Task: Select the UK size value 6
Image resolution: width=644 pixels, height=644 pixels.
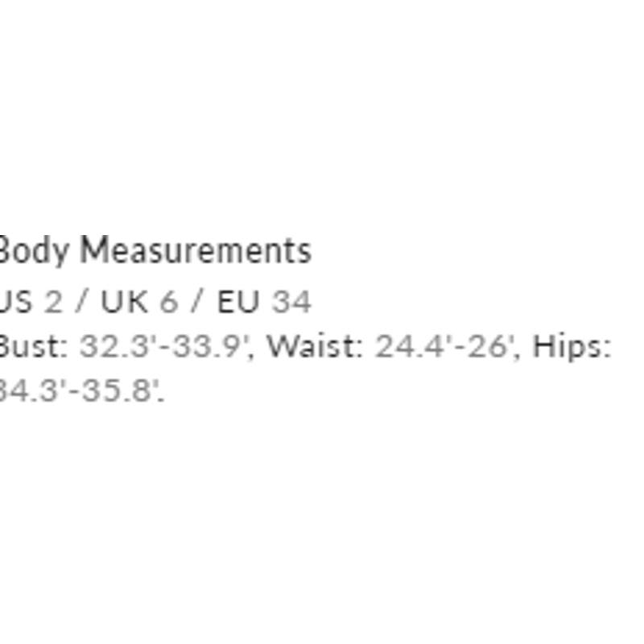Action: [x=168, y=302]
